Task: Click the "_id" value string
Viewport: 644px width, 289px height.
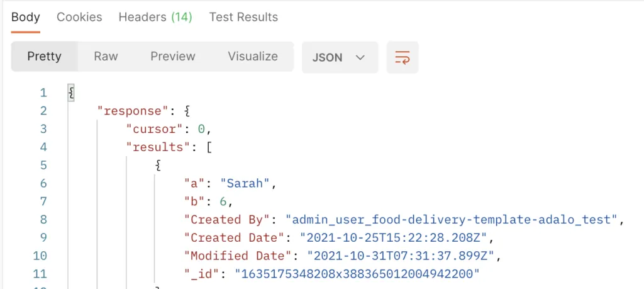Action: [x=357, y=274]
